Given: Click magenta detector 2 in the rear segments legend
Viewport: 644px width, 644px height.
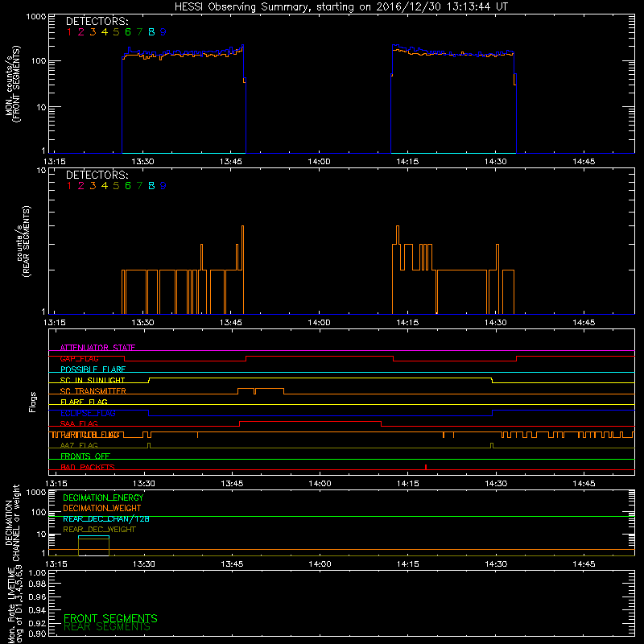Looking at the screenshot, I should 81,186.
